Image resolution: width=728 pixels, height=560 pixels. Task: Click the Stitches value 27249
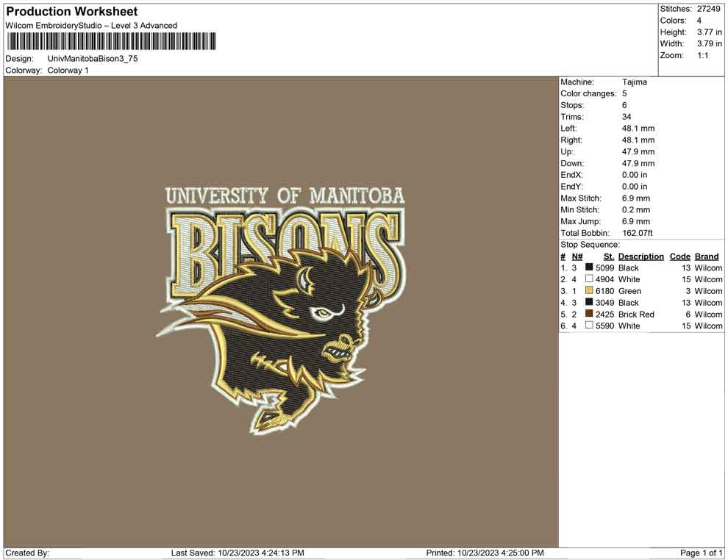(x=708, y=9)
